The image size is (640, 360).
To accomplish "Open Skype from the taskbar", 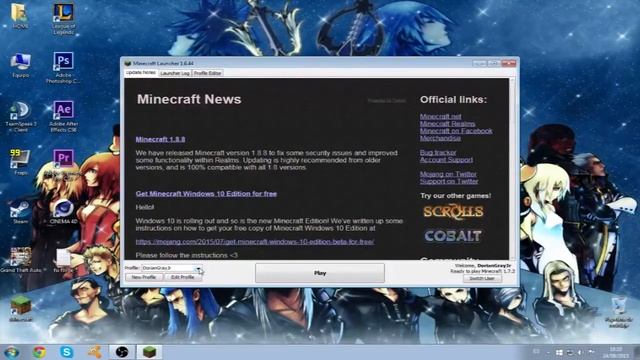I will tap(67, 352).
